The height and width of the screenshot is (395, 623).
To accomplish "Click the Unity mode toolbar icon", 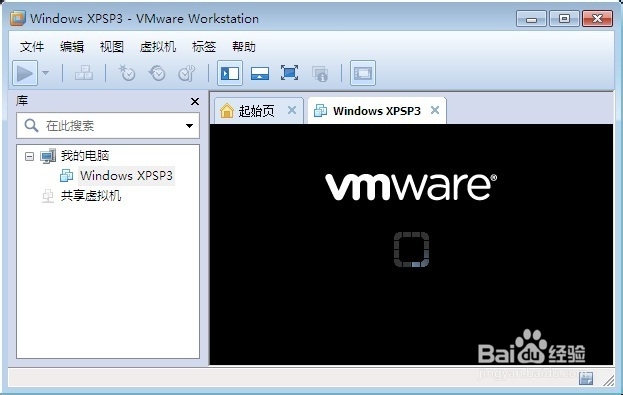I will click(320, 74).
